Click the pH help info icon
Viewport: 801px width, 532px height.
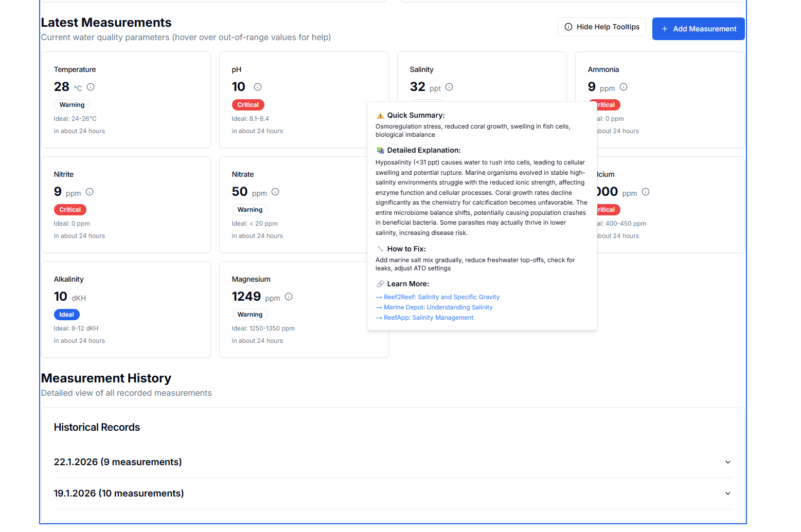(x=258, y=87)
